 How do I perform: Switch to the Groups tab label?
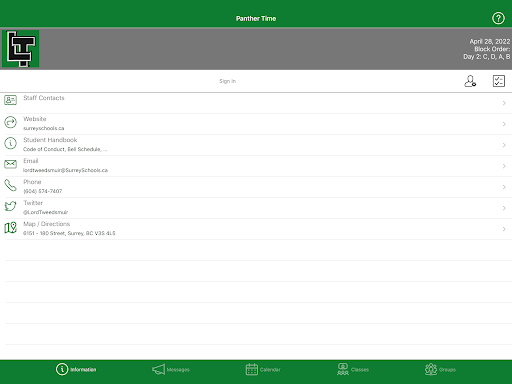pos(447,369)
